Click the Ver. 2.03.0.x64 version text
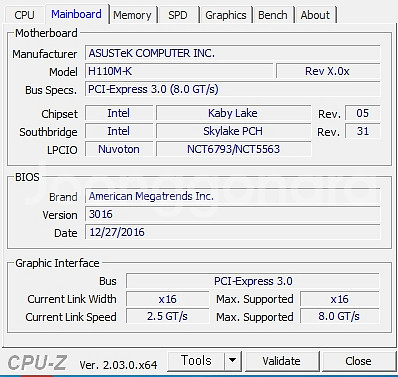The image size is (398, 377). [118, 365]
